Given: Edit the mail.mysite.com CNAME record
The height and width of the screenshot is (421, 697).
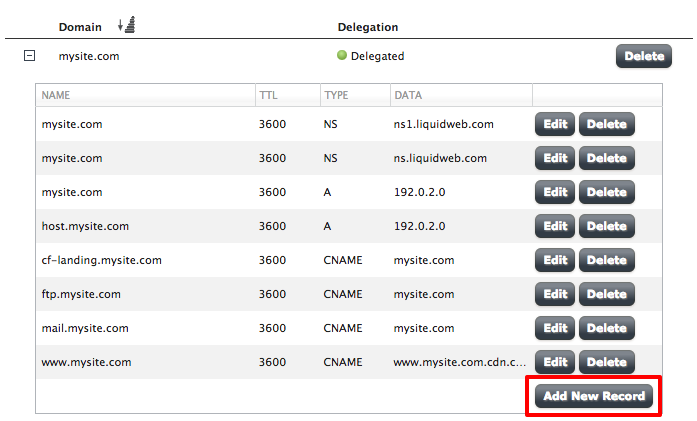Looking at the screenshot, I should click(x=555, y=328).
